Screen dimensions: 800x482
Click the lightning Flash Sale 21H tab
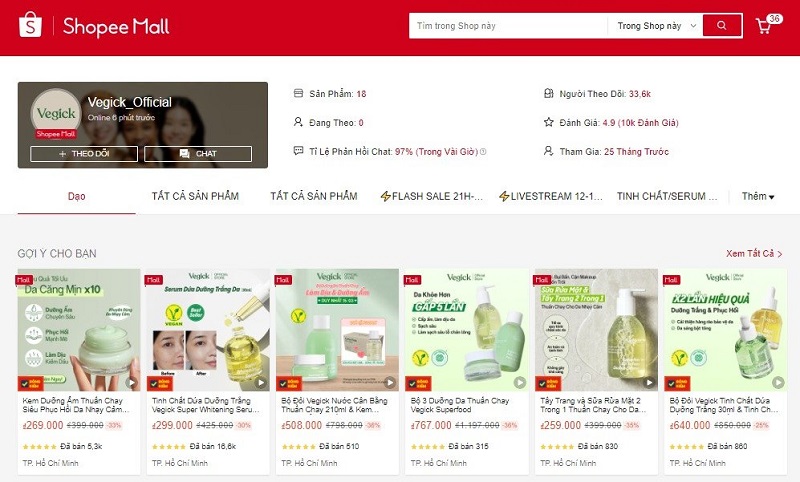click(432, 196)
